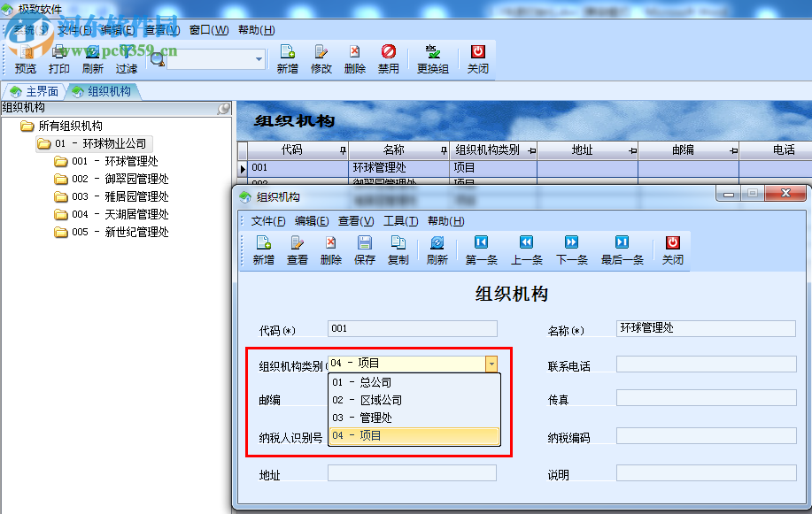Screen dimensions: 812x514
Task: Open the 组织机构类别 dropdown arrow
Action: pos(493,364)
